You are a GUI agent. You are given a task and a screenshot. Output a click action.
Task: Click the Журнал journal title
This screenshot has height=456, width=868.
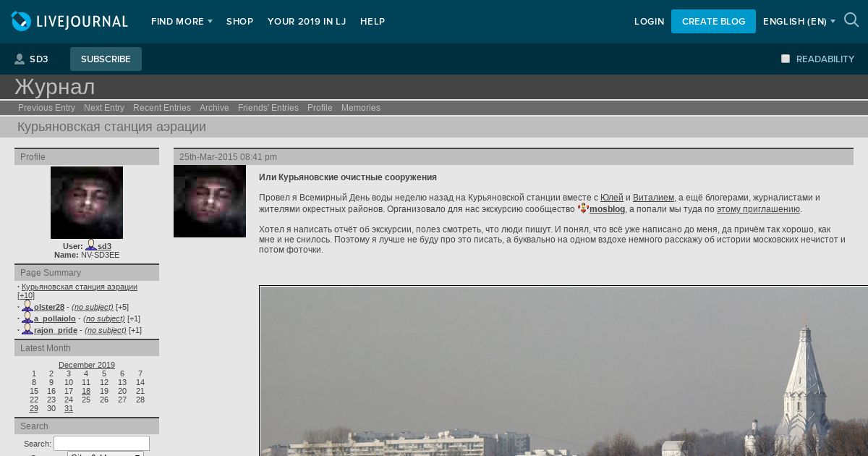55,87
